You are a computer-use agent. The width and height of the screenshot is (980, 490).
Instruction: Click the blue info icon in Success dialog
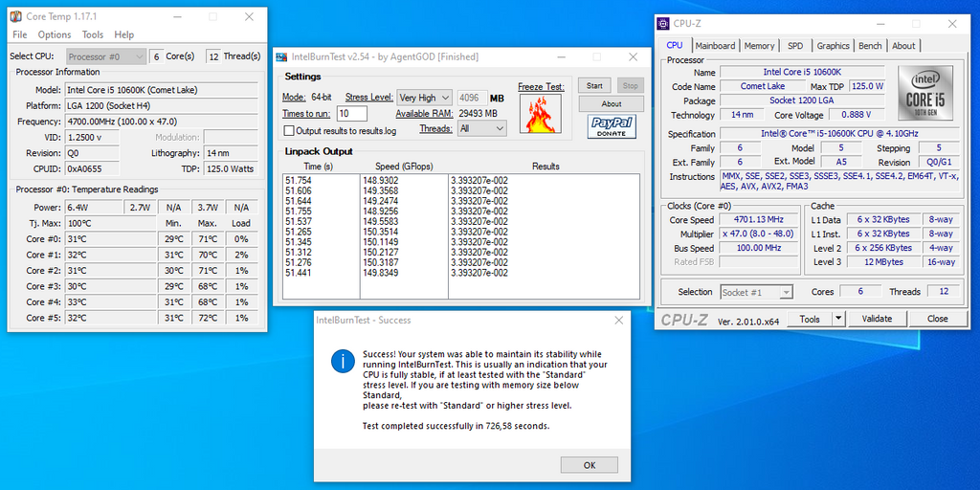click(343, 361)
